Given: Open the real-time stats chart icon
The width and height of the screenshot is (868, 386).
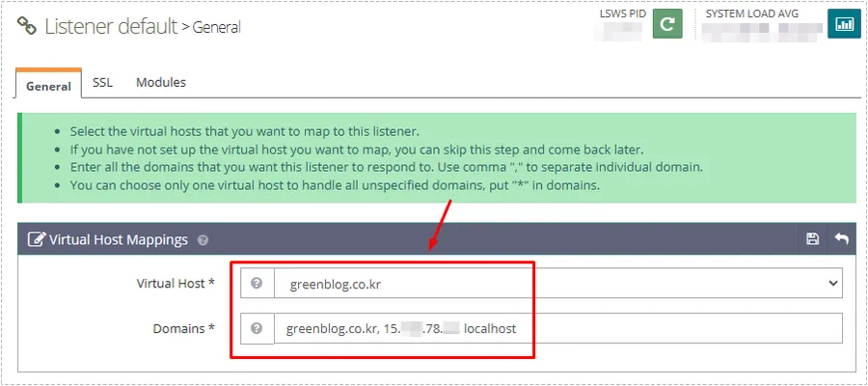Looking at the screenshot, I should (844, 23).
